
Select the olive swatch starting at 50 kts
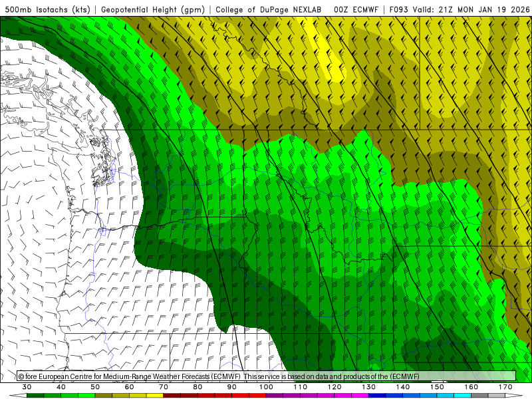[104, 396]
